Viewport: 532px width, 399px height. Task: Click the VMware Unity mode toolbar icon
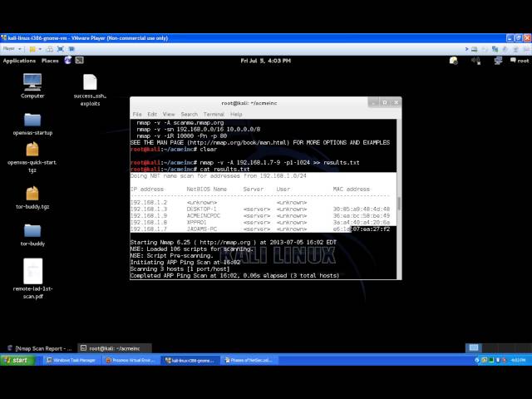tap(71, 49)
